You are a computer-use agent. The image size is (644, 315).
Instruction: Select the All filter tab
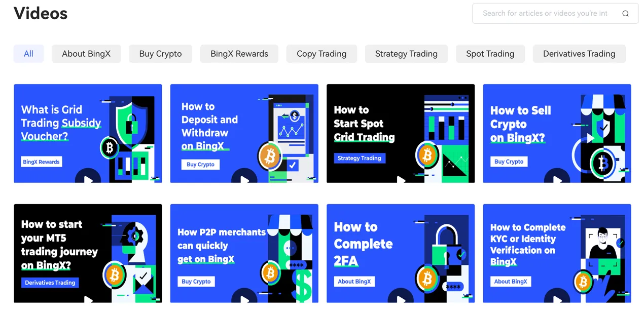pyautogui.click(x=28, y=54)
